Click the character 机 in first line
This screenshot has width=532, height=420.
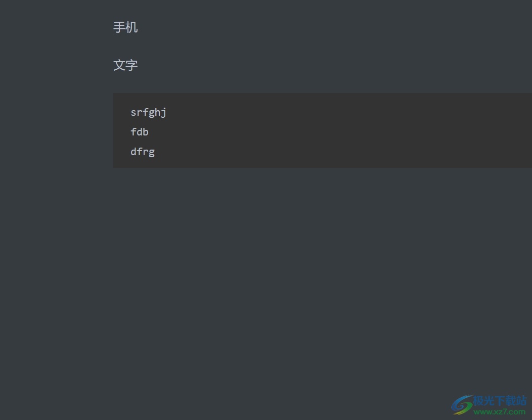pos(131,27)
